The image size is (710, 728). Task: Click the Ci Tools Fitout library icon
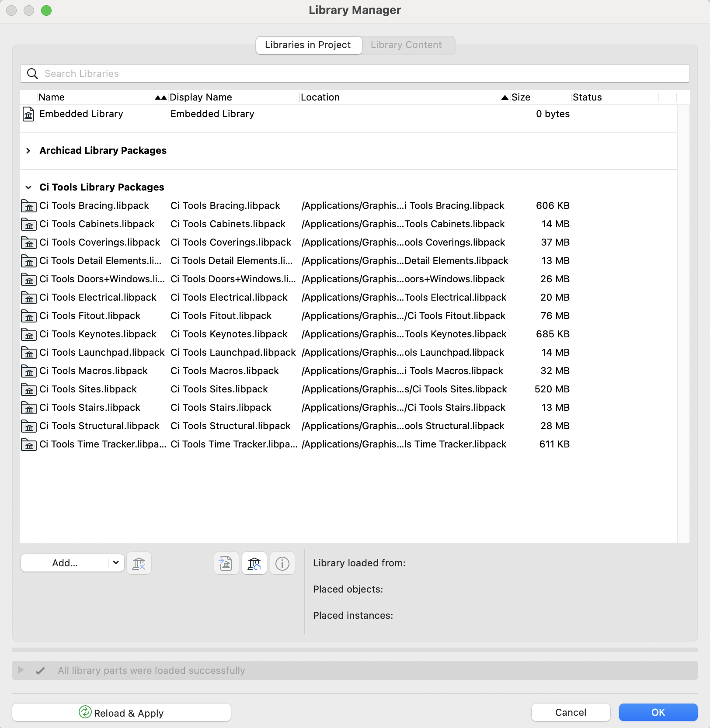(29, 316)
